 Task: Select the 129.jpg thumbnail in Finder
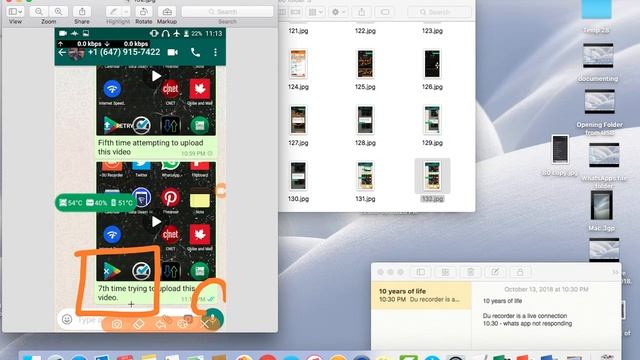click(432, 120)
